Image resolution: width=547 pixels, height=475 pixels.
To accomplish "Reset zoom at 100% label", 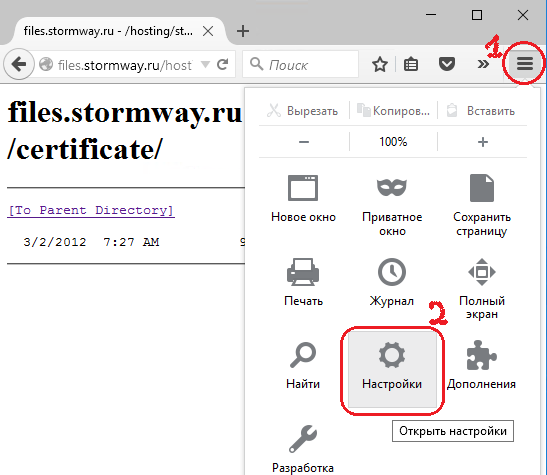I will [x=393, y=142].
